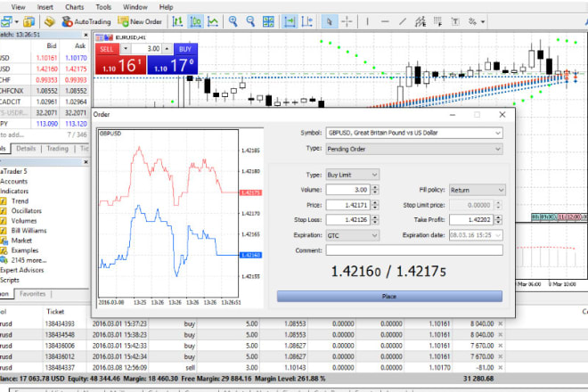Select Expert Advisors in Navigator
The image size is (588, 392).
[21, 270]
